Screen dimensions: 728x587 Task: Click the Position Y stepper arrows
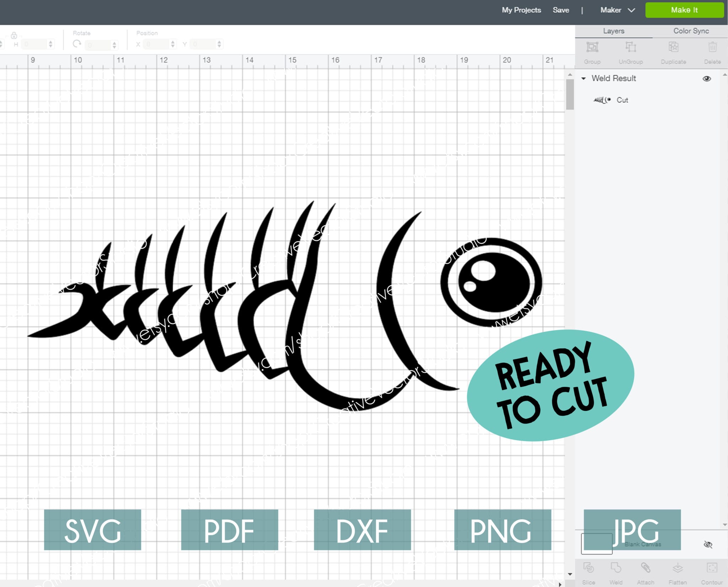pyautogui.click(x=219, y=44)
